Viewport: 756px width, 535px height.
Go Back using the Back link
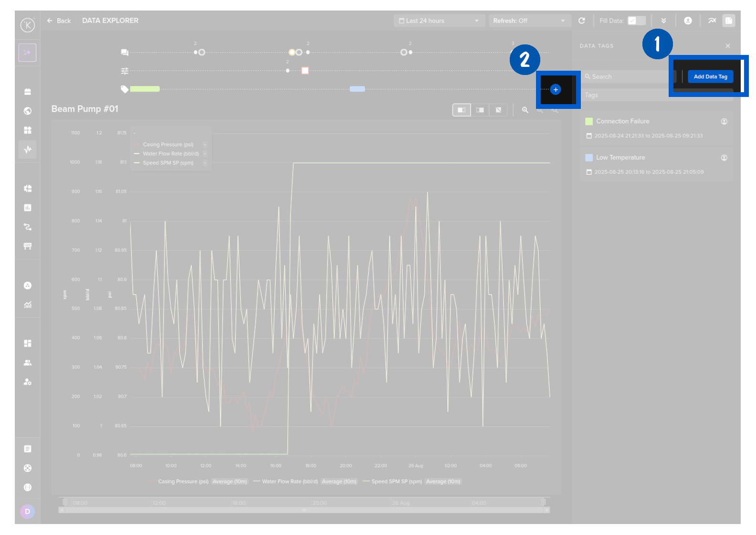pos(59,21)
